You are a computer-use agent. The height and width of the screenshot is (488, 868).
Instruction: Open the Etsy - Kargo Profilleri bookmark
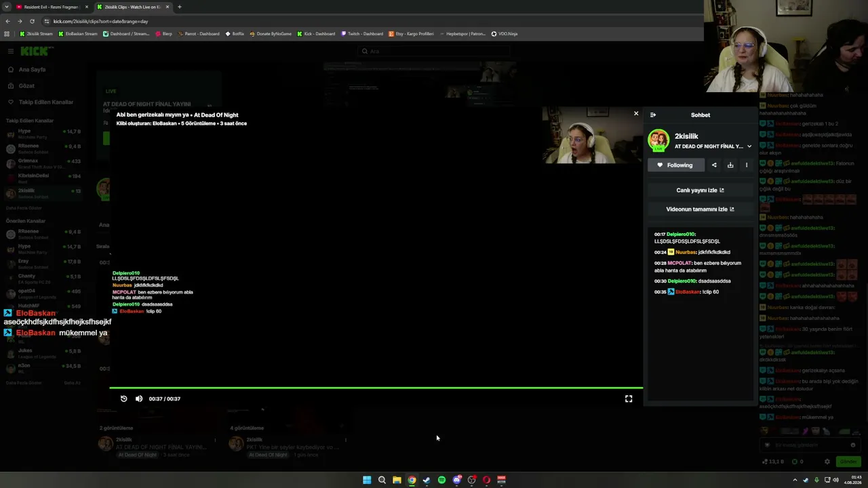[x=412, y=34]
